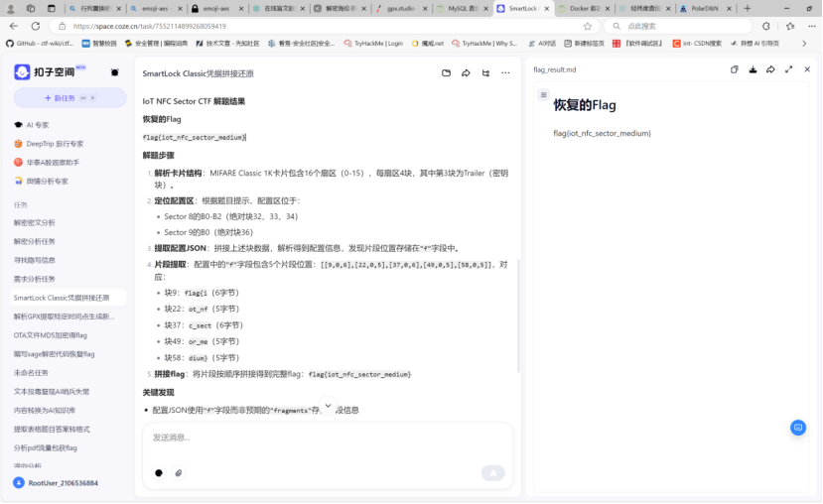Open the RootUser_2106536884 account menu
This screenshot has height=504, width=823.
coord(63,483)
